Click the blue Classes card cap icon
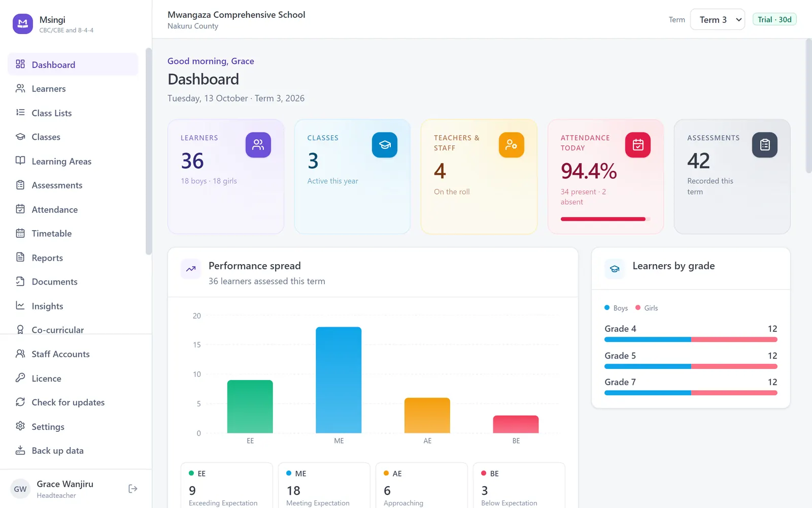Screen dimensions: 812x508 click(385, 145)
